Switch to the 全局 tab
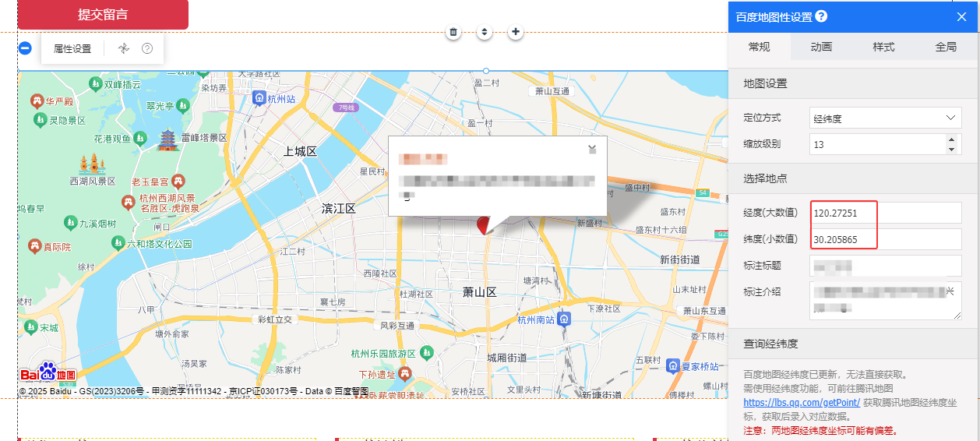 [947, 47]
